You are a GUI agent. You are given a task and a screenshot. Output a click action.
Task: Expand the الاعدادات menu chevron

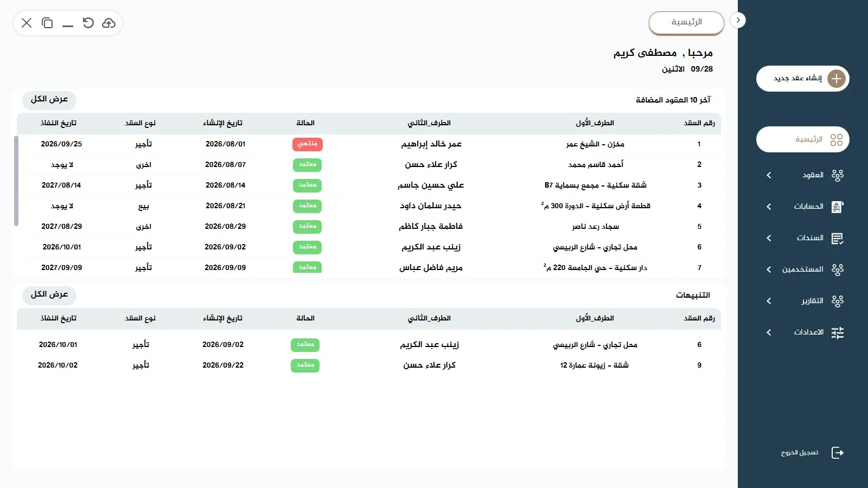coord(769,332)
